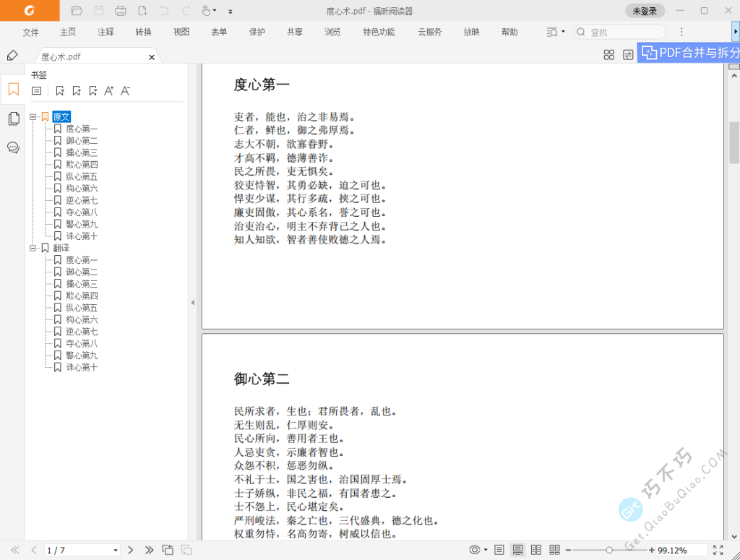Click the fullscreen icon in the status bar
The width and height of the screenshot is (740, 560).
click(718, 549)
